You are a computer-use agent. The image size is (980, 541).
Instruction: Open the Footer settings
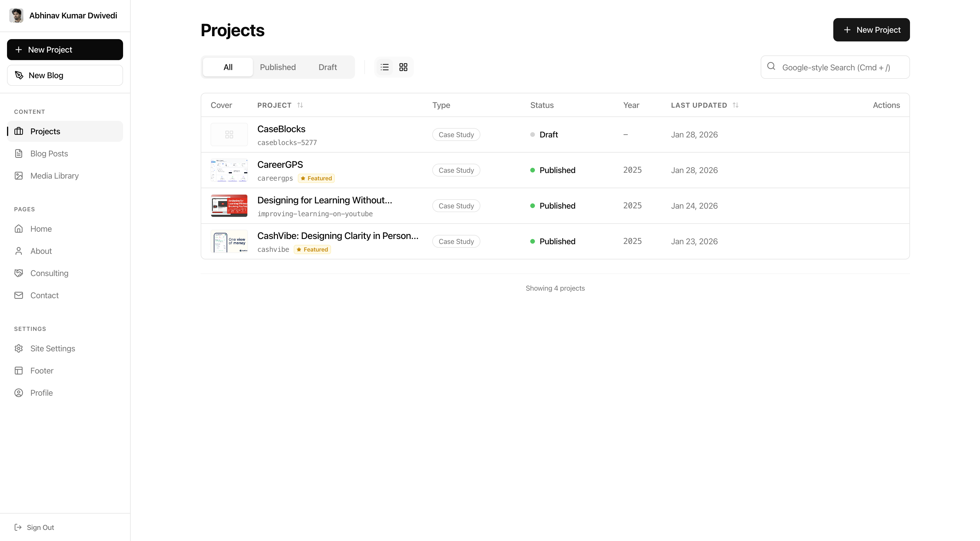(42, 370)
